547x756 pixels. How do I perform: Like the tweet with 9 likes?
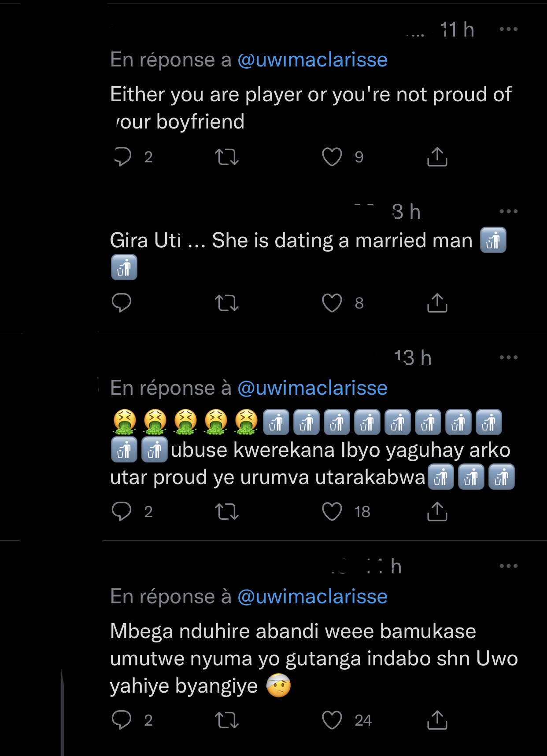[x=332, y=157]
